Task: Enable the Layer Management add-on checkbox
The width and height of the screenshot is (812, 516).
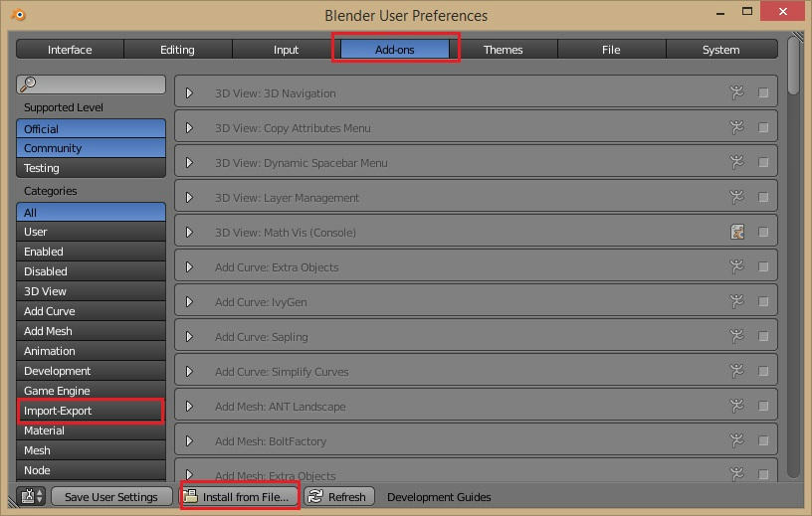Action: (763, 197)
